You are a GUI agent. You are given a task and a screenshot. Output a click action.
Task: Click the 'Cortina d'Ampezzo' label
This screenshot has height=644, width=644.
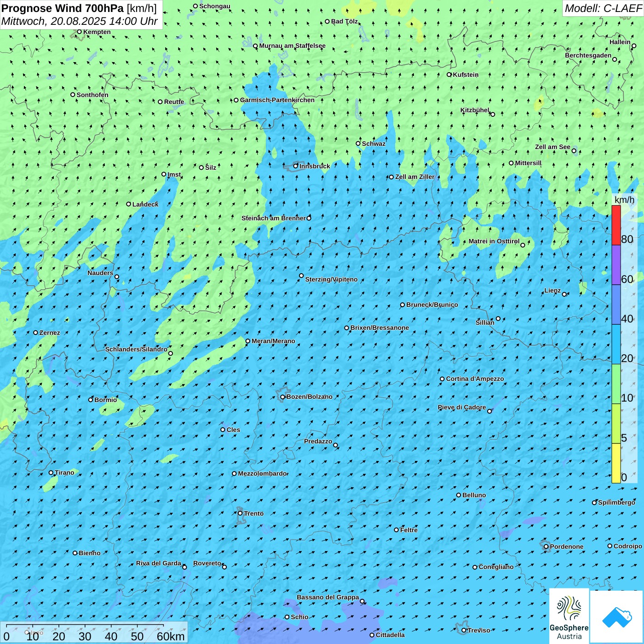pos(475,379)
